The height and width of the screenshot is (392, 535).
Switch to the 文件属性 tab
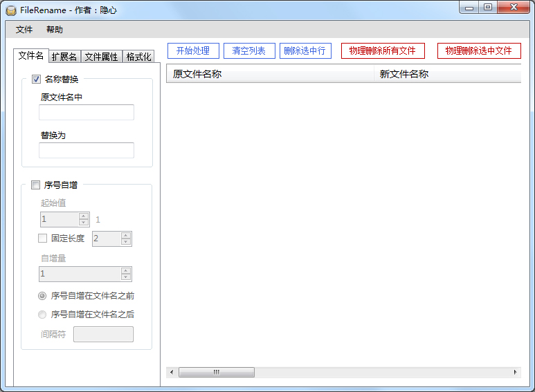pyautogui.click(x=101, y=57)
